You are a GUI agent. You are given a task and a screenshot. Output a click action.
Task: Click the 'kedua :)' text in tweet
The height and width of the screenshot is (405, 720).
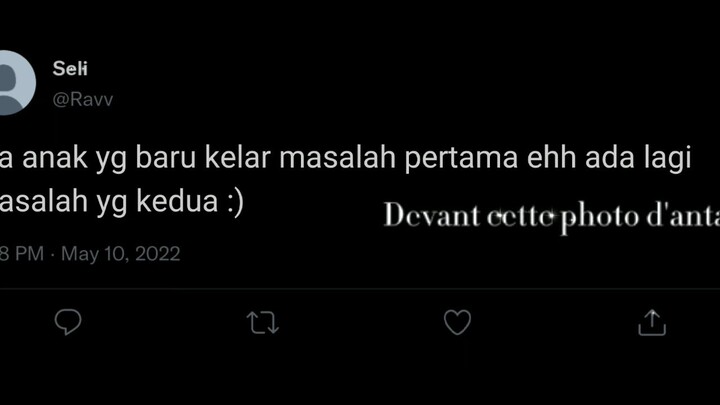[x=190, y=202]
